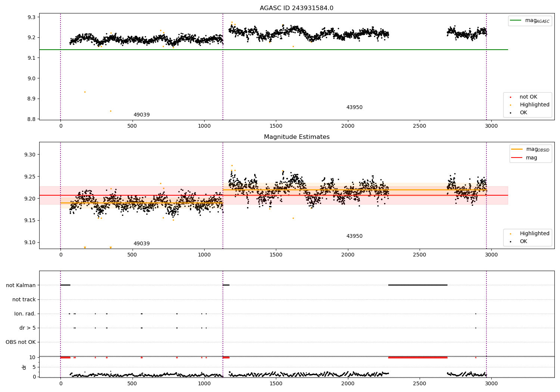
Task: Click y-axis tick '9.20' in Magnitude Estimates panel
Action: point(30,199)
